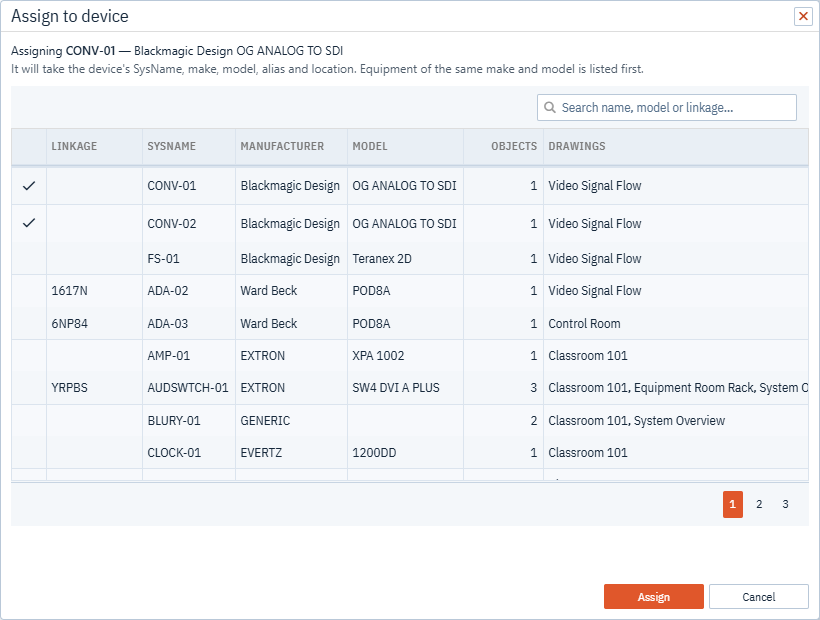Go to page 2 of the results

point(759,504)
